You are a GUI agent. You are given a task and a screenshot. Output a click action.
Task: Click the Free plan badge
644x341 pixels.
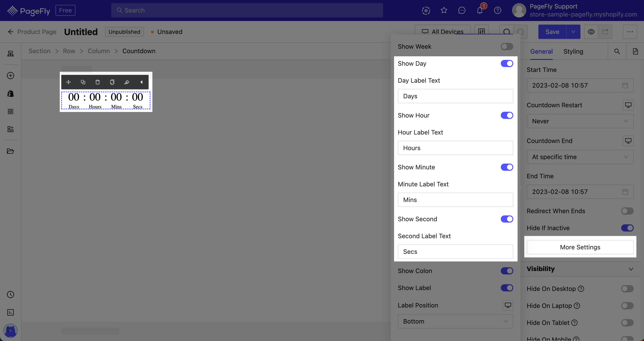65,10
